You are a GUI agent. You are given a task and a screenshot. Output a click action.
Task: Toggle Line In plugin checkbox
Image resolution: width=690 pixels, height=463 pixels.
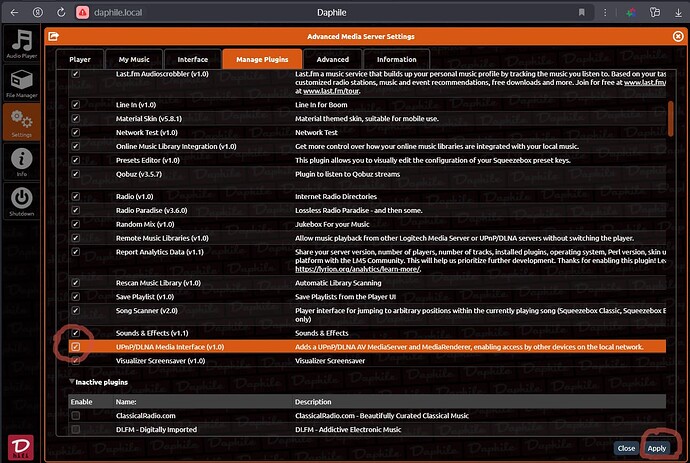click(76, 105)
